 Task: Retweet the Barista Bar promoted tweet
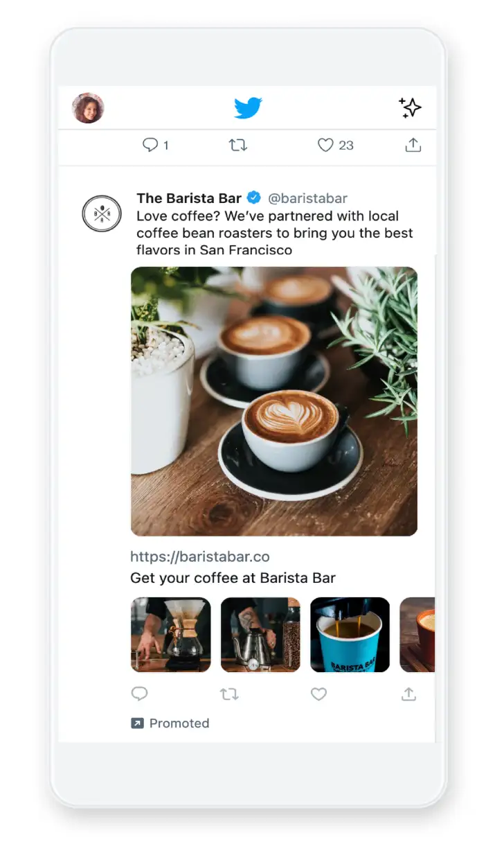(x=229, y=694)
